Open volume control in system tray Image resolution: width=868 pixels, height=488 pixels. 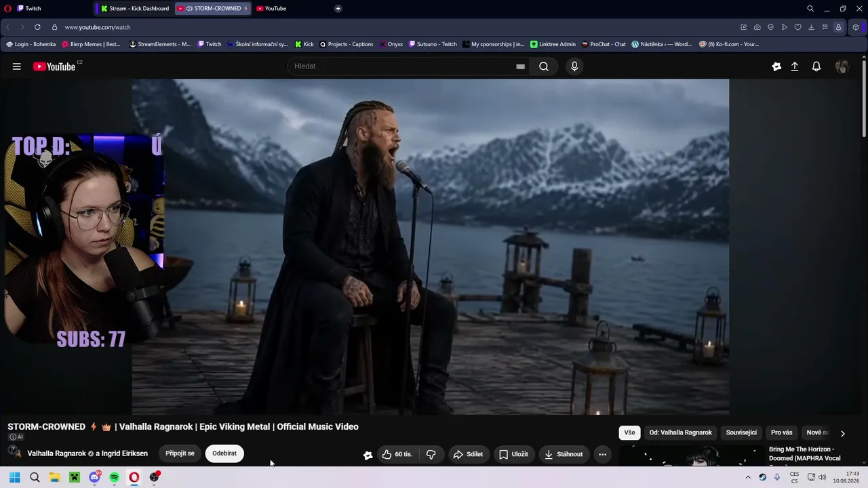[822, 477]
